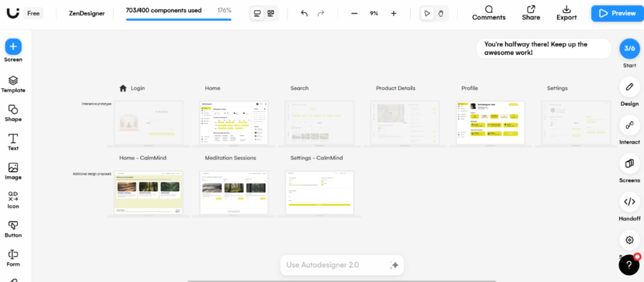
Task: Zoom in with the plus button
Action: pos(394,13)
